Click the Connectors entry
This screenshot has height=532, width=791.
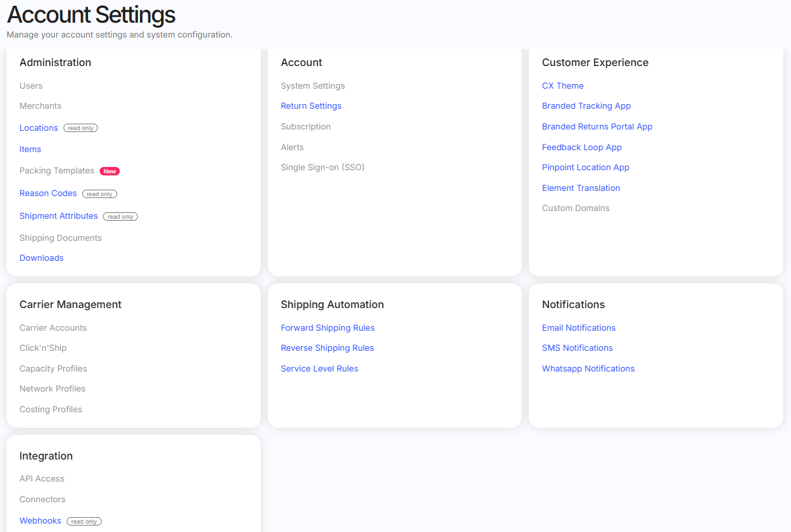pos(43,500)
